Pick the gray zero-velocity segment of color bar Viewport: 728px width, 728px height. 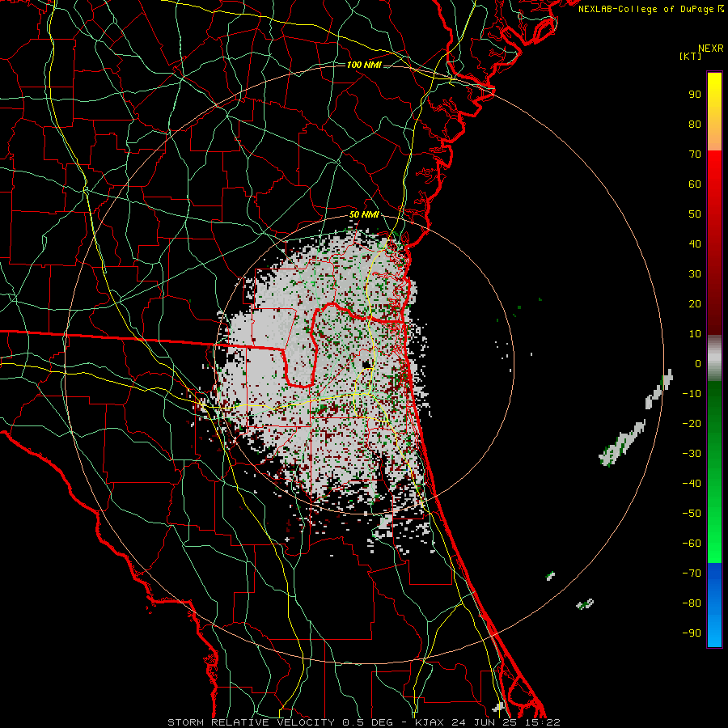tap(714, 358)
